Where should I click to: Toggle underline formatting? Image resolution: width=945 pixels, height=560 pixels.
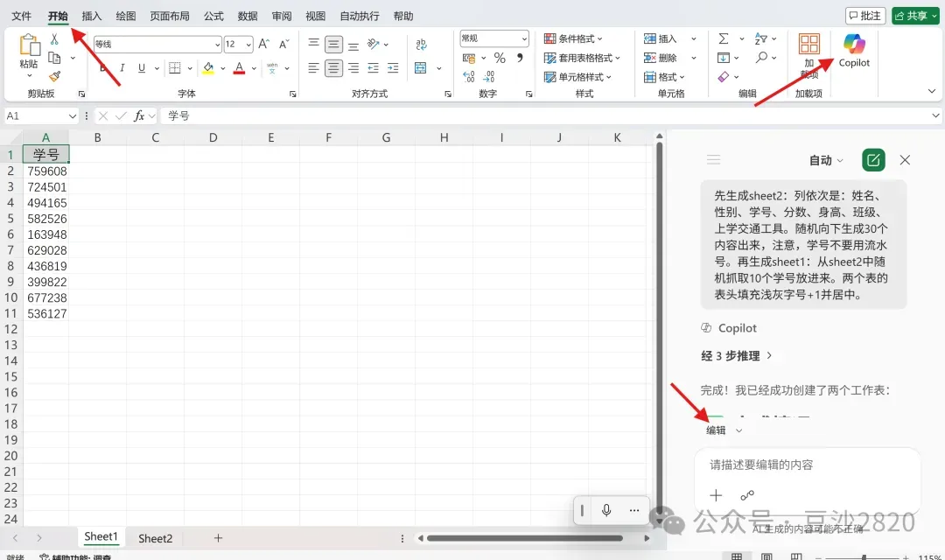[x=142, y=68]
